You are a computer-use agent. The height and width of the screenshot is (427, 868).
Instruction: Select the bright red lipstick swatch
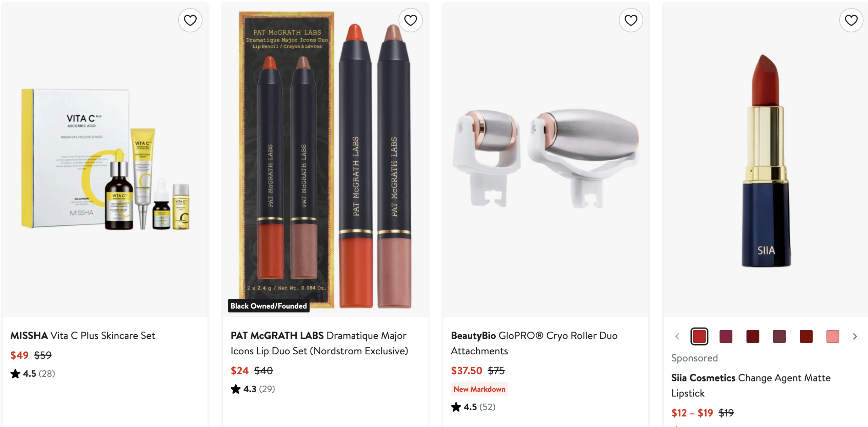pos(699,336)
